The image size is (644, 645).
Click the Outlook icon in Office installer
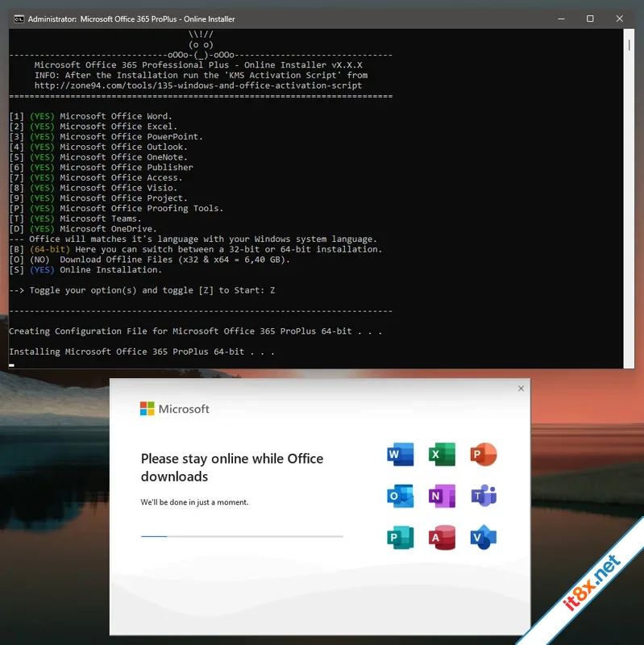click(x=400, y=496)
